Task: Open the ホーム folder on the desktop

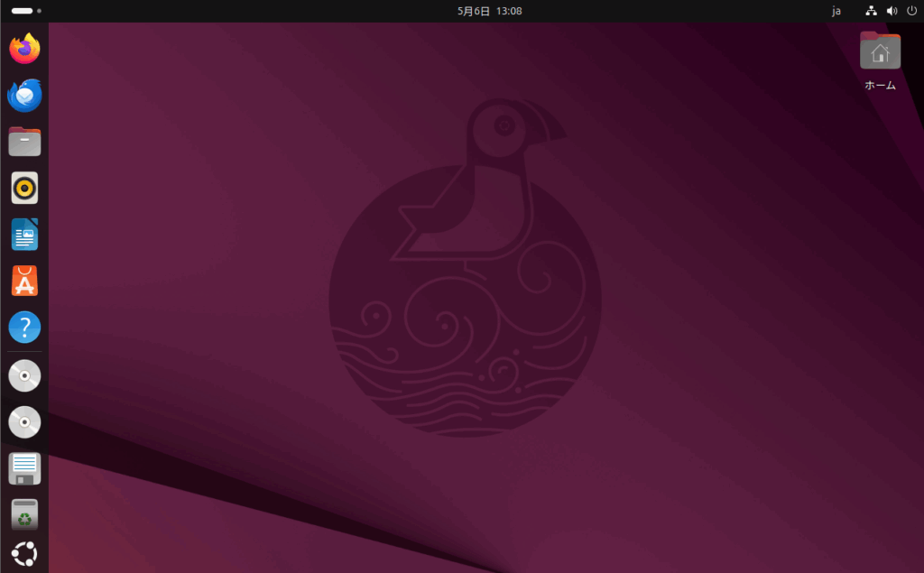Action: [880, 61]
